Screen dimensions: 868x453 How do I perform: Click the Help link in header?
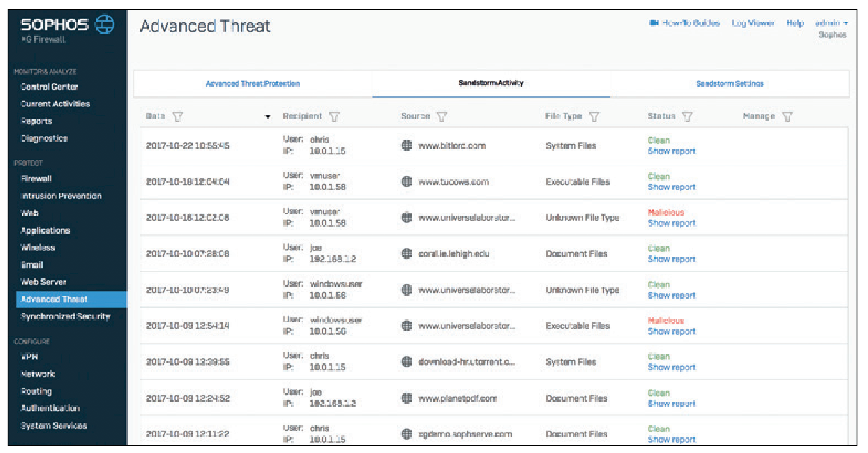pos(795,23)
